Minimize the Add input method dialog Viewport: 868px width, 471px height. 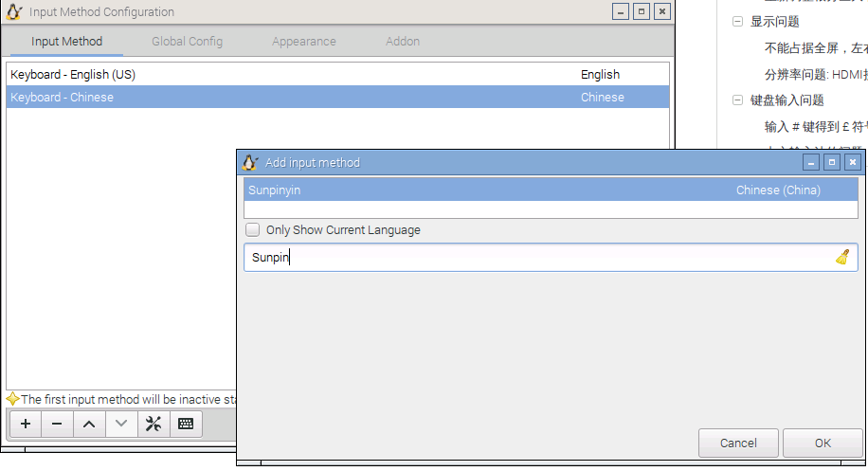coord(811,162)
